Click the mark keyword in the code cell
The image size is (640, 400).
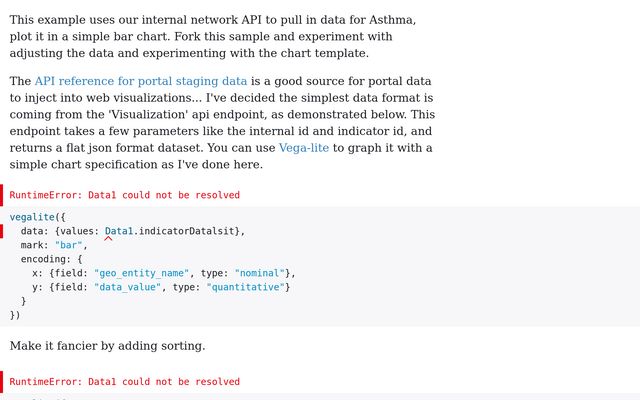point(34,245)
